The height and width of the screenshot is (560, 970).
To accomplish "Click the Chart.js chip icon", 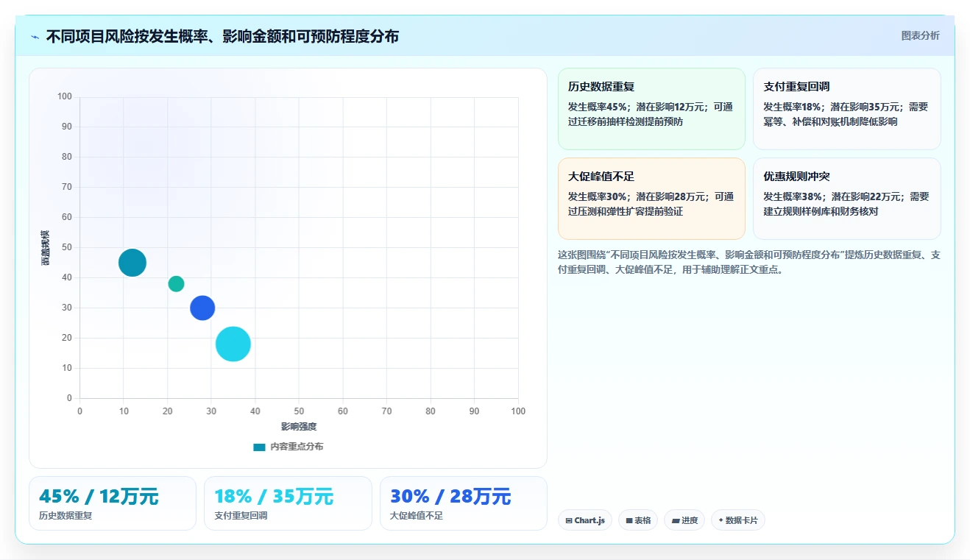I will (569, 520).
